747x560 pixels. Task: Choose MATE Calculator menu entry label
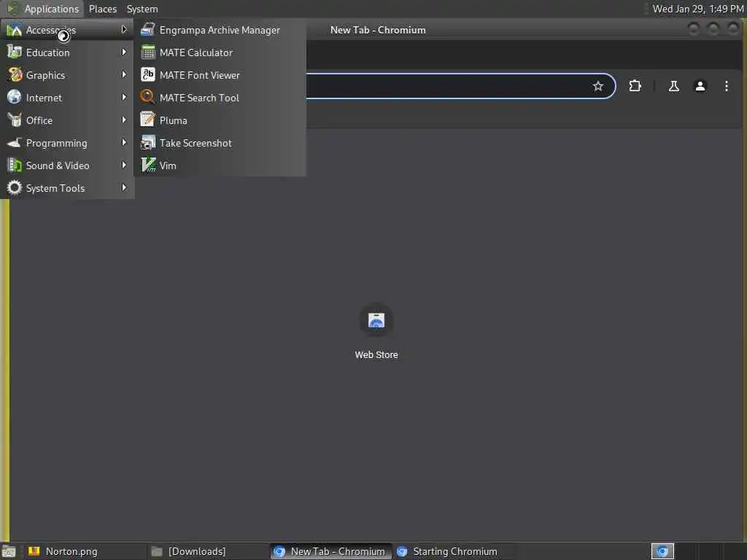tap(196, 52)
